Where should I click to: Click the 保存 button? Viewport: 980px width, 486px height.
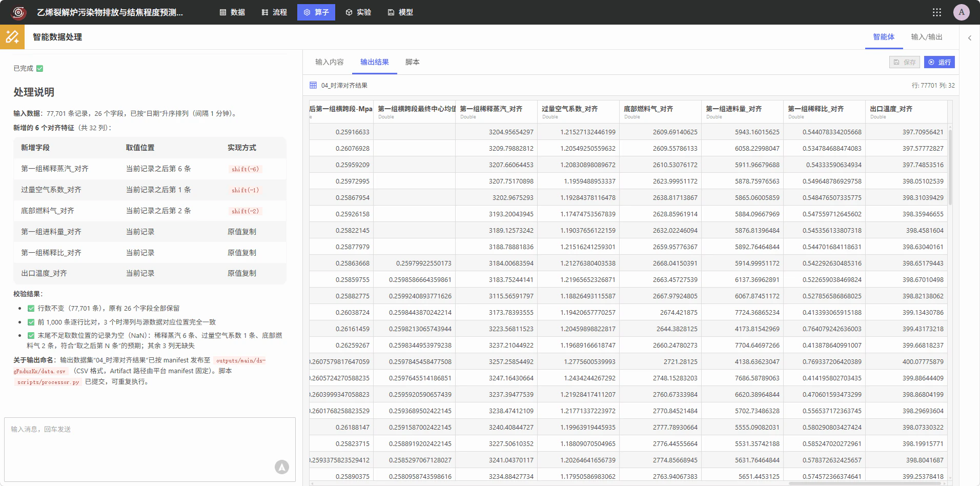905,62
